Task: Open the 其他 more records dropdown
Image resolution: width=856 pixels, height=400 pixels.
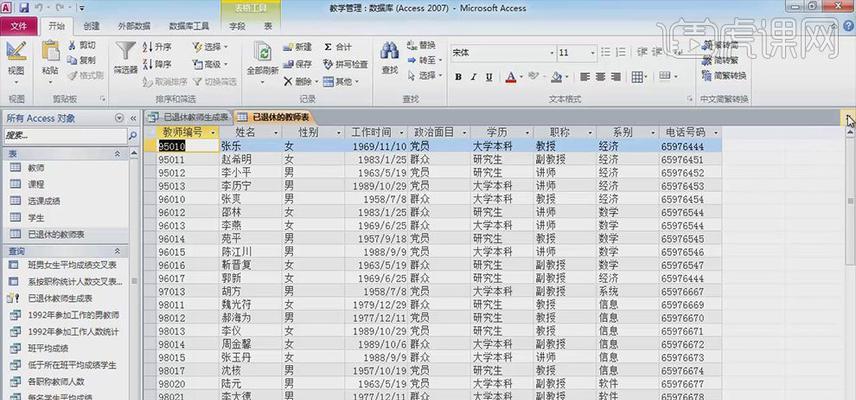Action: click(x=340, y=81)
